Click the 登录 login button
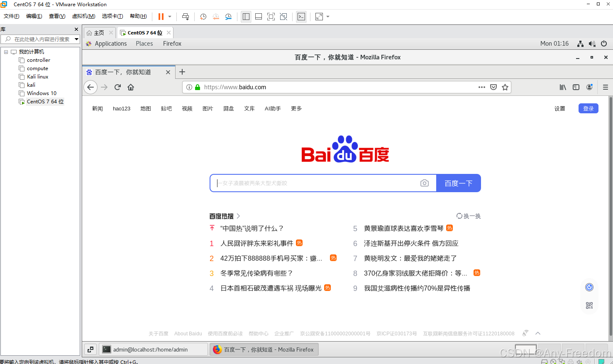Viewport: 613px width, 364px height. pos(589,108)
